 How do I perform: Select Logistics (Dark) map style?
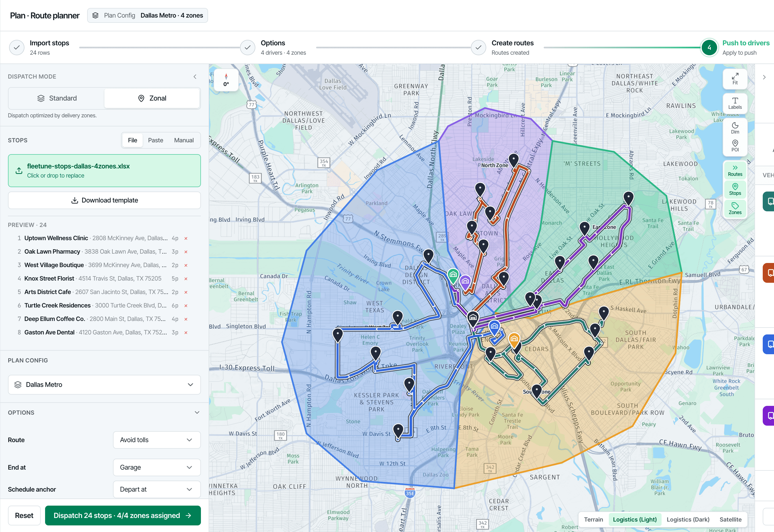[x=688, y=519]
